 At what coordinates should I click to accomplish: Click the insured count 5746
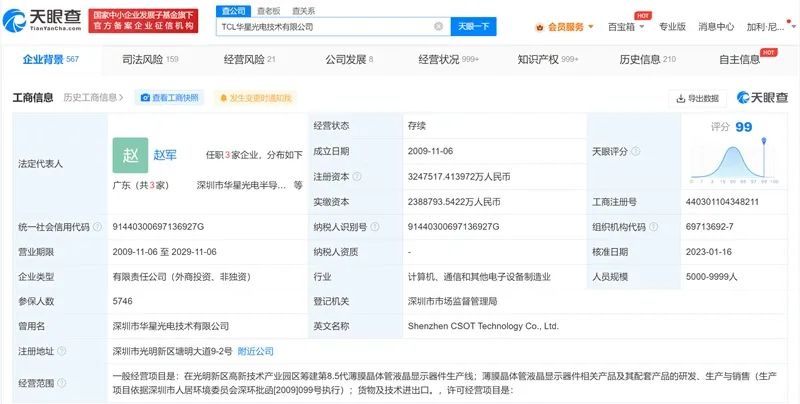click(x=122, y=301)
